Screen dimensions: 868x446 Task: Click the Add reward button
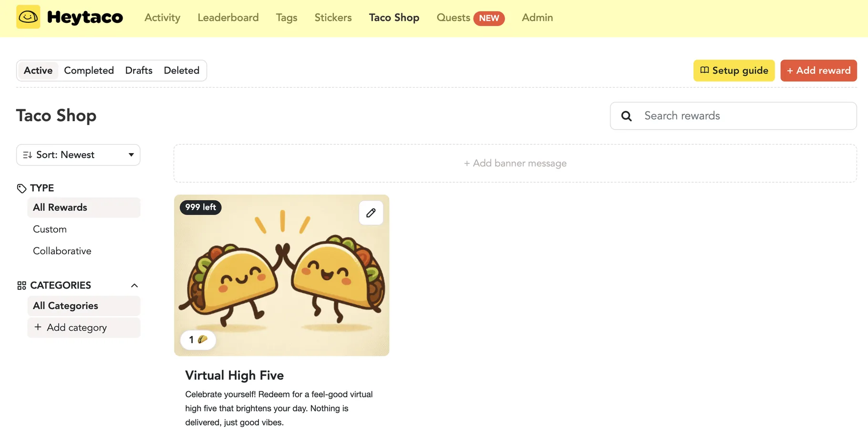(x=818, y=71)
